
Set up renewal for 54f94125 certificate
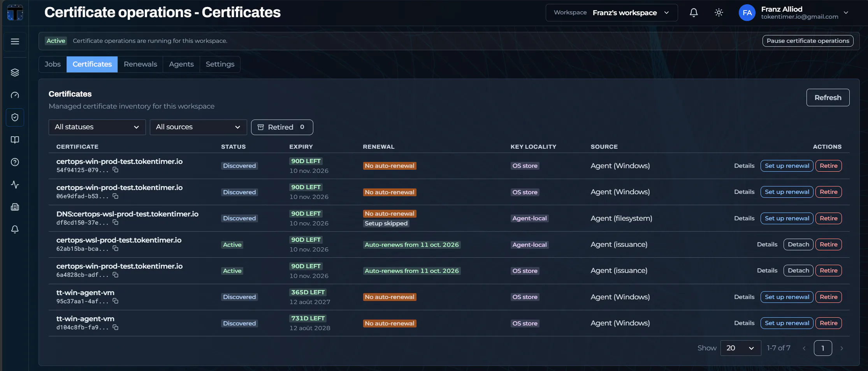tap(787, 166)
